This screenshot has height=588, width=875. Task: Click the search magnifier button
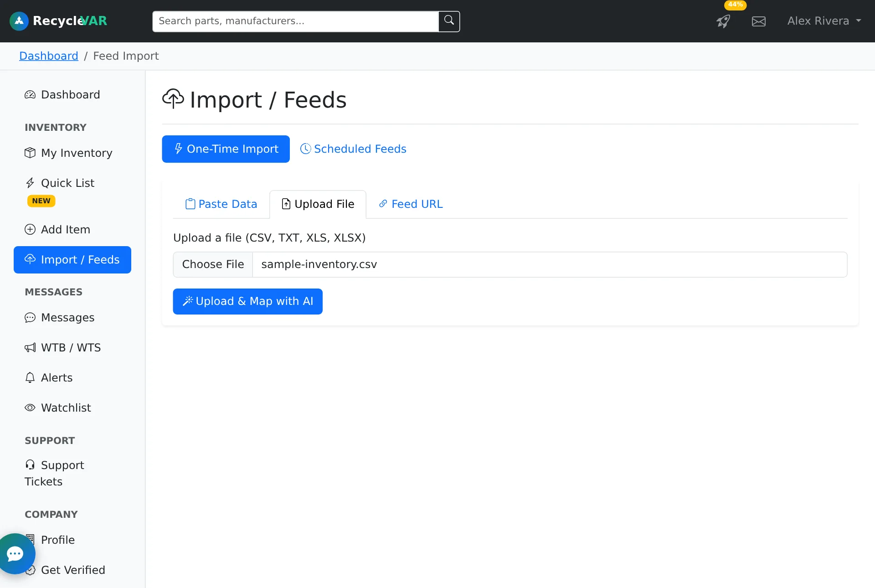(x=449, y=21)
